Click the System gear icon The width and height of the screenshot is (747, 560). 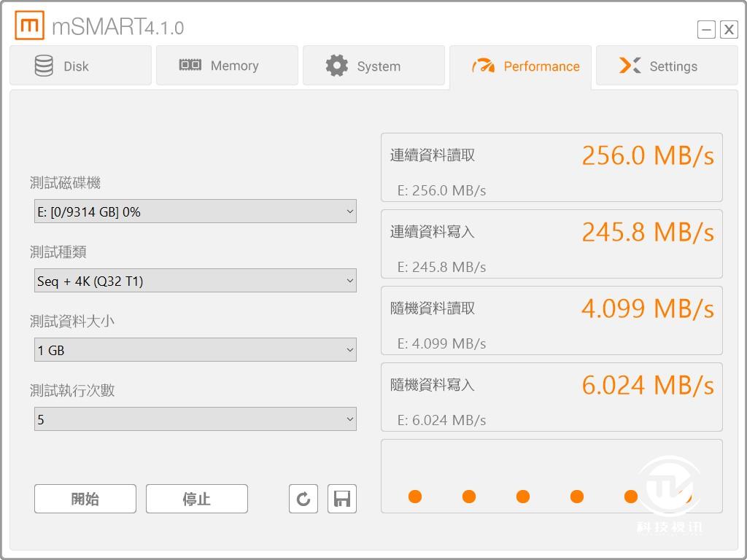click(x=336, y=65)
